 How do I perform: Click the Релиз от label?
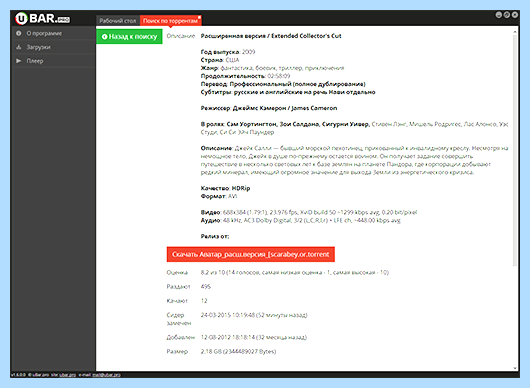click(215, 236)
